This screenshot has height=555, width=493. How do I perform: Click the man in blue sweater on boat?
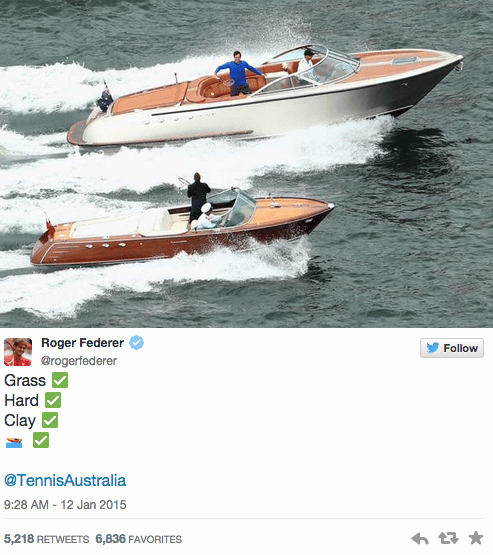(239, 74)
